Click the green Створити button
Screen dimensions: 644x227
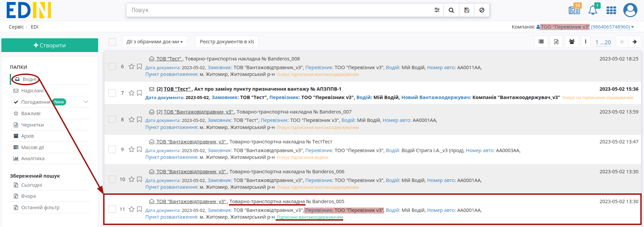(50, 45)
